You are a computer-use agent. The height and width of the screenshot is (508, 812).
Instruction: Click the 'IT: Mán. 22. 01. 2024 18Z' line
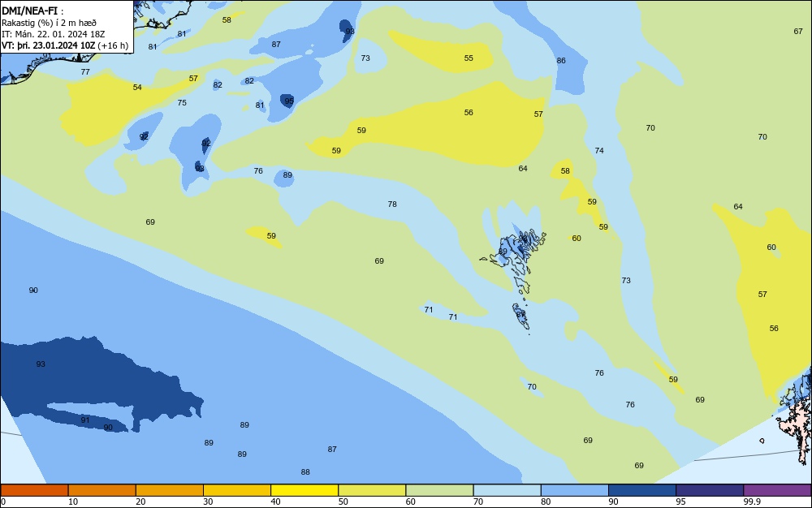point(53,34)
